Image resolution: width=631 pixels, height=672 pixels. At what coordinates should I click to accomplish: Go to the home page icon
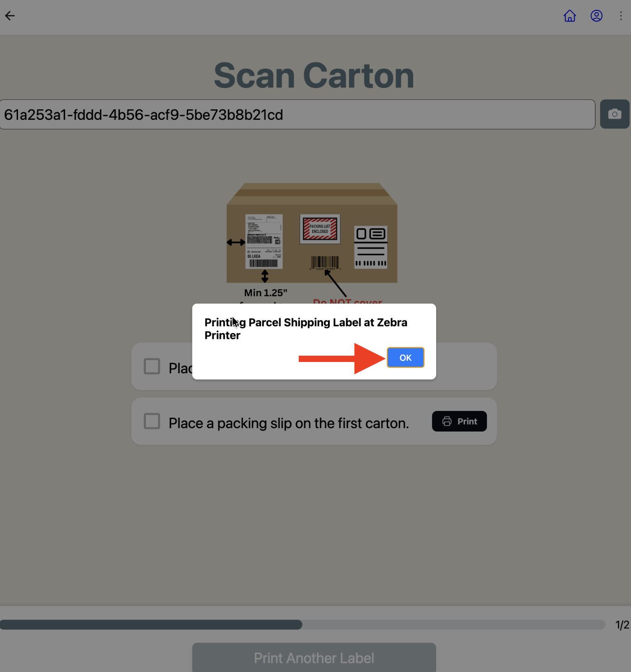coord(569,16)
